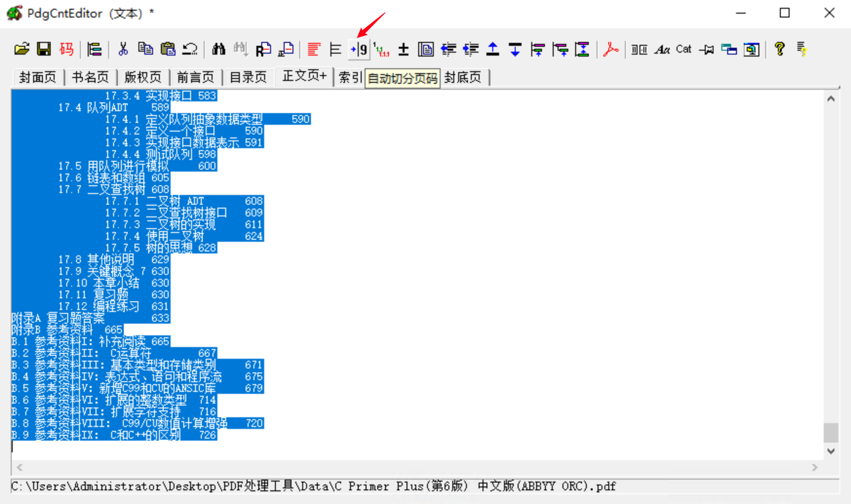Image resolution: width=851 pixels, height=504 pixels.
Task: Open the 索引 tab
Action: click(x=350, y=78)
